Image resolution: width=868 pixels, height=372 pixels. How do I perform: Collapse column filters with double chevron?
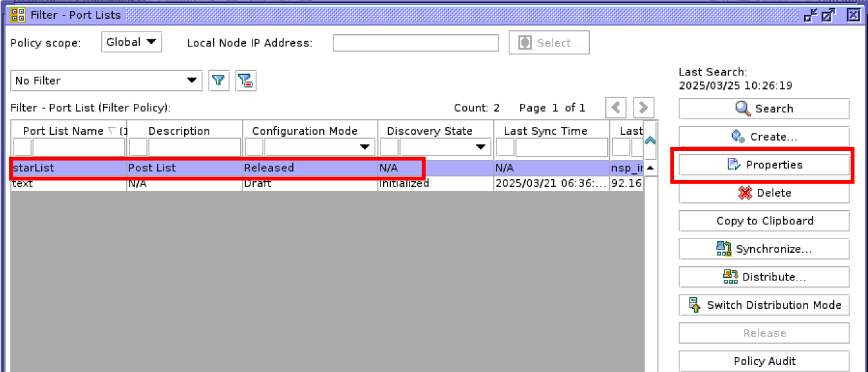pos(650,140)
